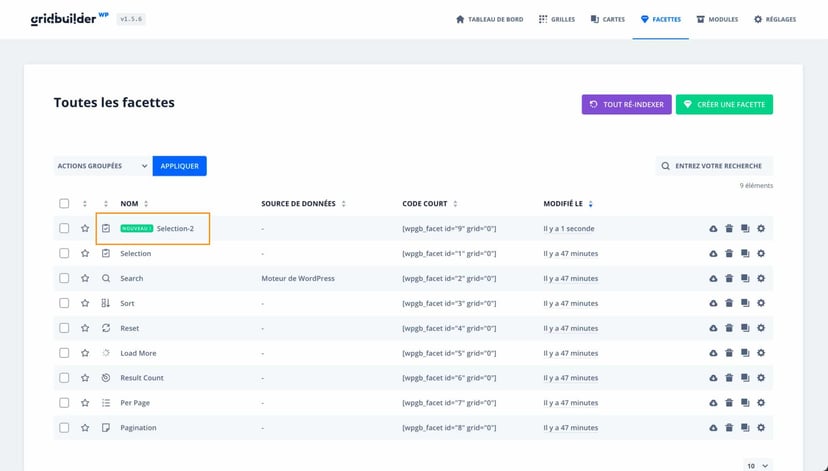Favorite the Load More facet with star
The height and width of the screenshot is (471, 828).
point(85,353)
